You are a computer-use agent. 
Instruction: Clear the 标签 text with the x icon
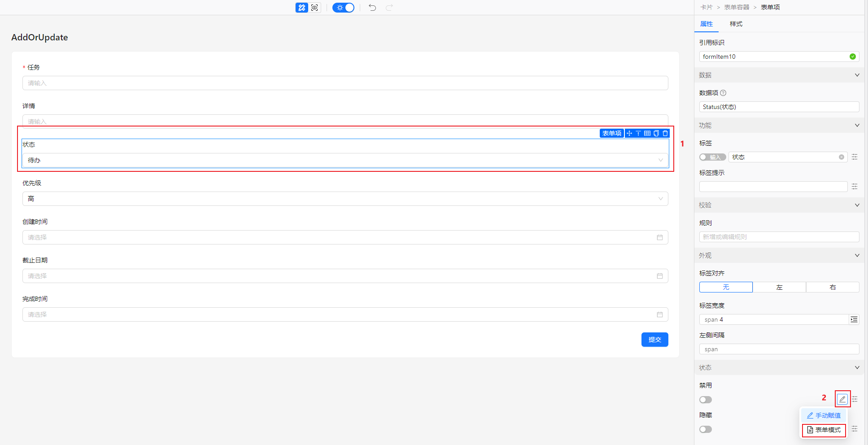842,157
